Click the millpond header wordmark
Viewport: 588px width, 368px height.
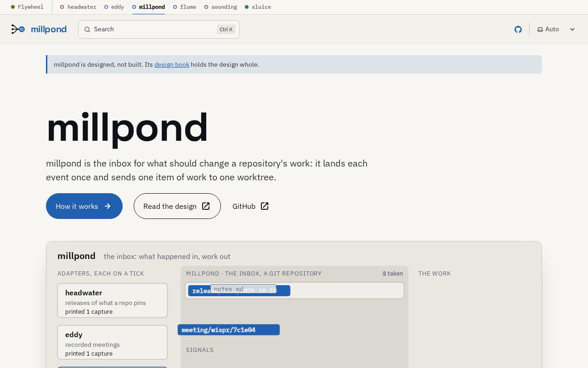click(x=49, y=29)
